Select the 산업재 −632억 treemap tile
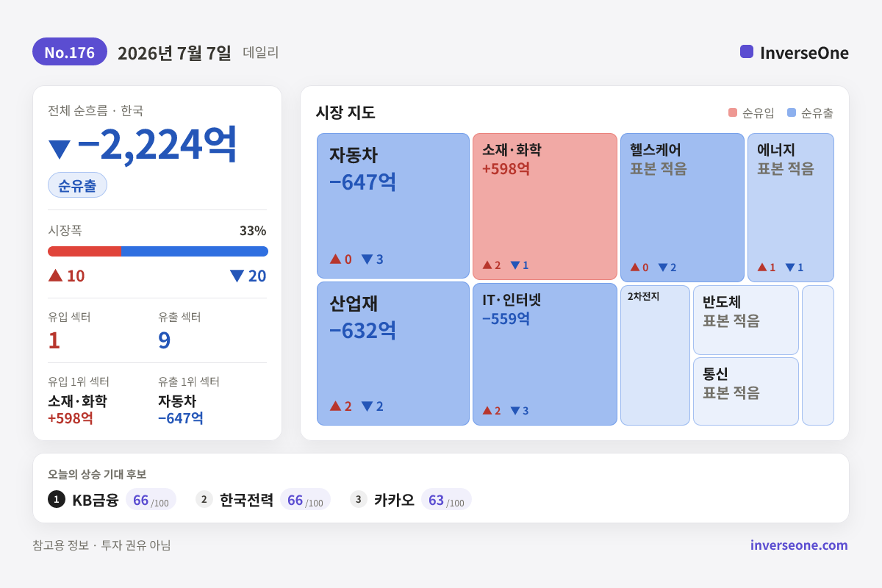Screen dimensions: 882x588 [x=393, y=354]
